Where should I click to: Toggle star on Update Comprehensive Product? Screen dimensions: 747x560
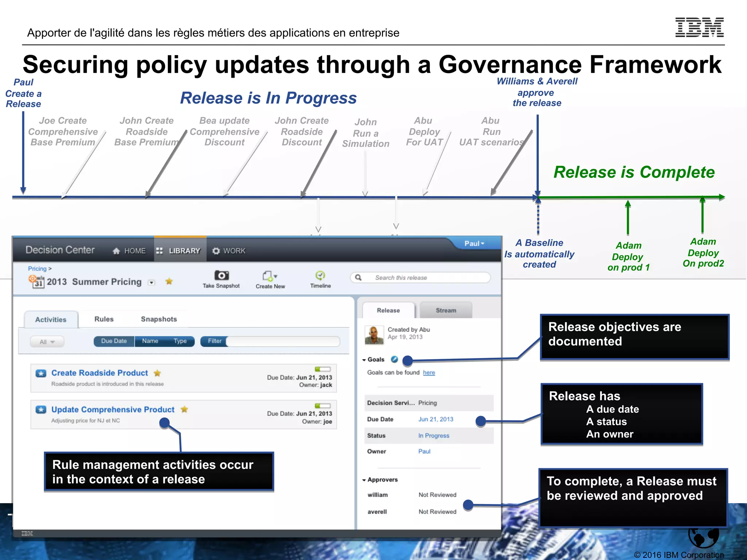184,409
